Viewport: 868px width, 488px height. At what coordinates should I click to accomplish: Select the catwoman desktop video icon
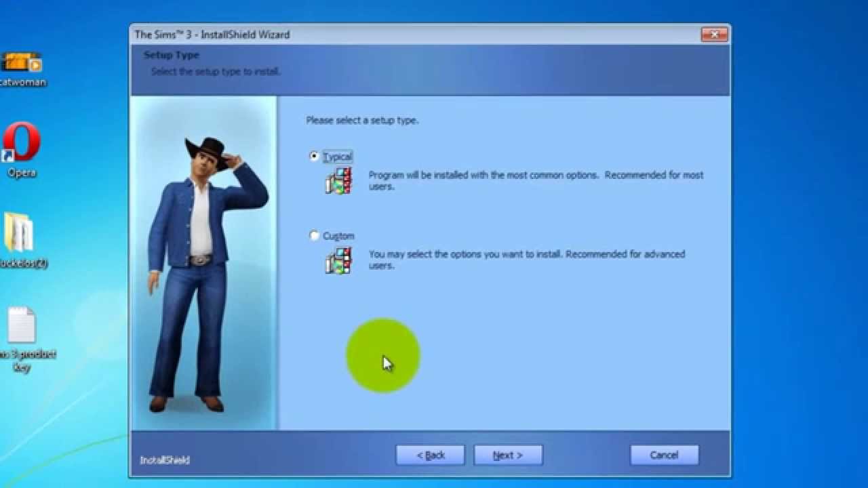click(x=22, y=68)
